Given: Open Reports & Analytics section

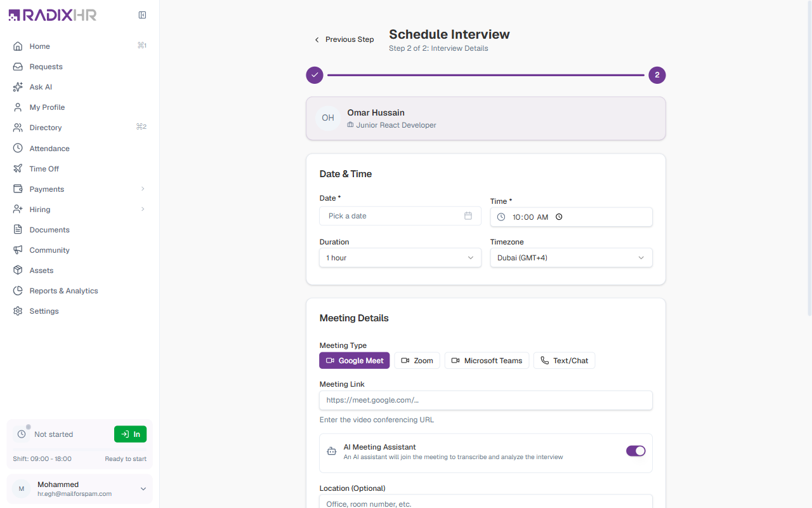Looking at the screenshot, I should [79, 291].
